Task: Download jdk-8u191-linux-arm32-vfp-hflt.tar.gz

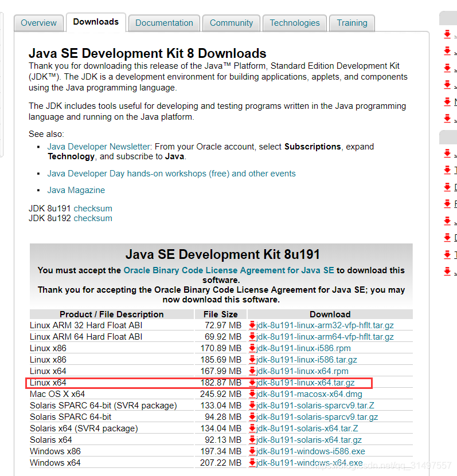Action: point(325,325)
